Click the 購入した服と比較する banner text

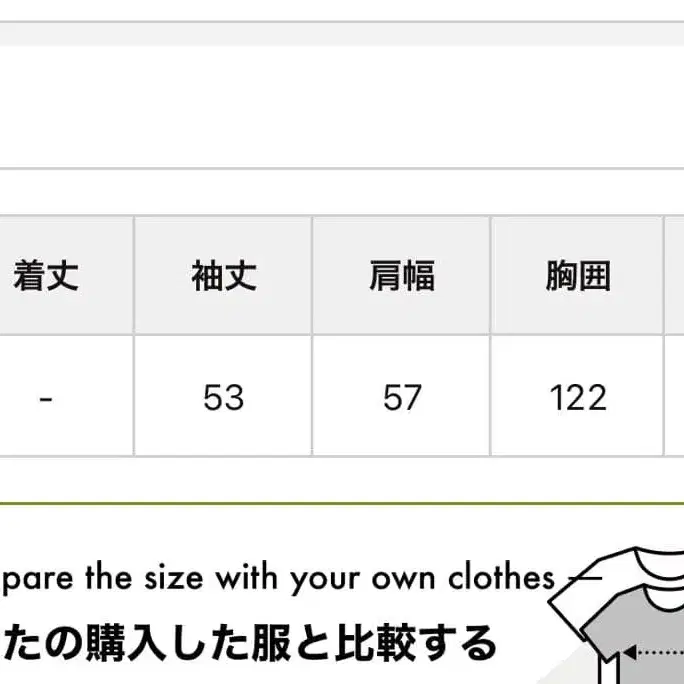click(250, 642)
